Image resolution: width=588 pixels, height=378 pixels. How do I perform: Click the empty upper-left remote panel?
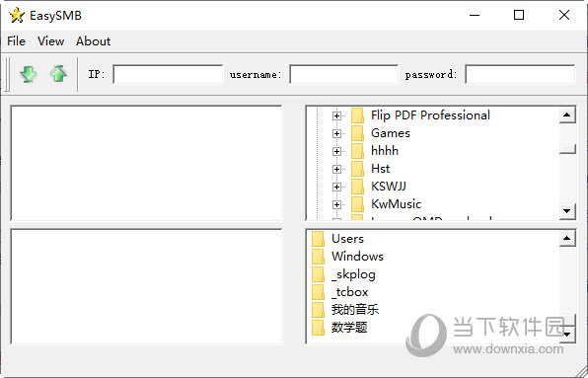[x=147, y=163]
